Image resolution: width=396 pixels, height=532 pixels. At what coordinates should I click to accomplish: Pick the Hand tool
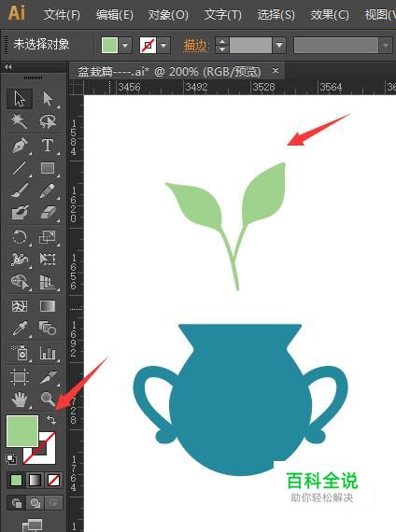coord(20,399)
